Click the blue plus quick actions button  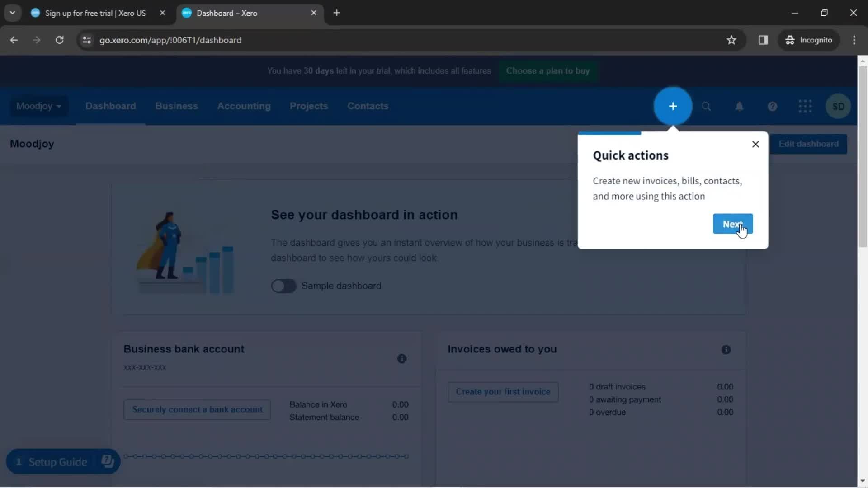pos(673,106)
